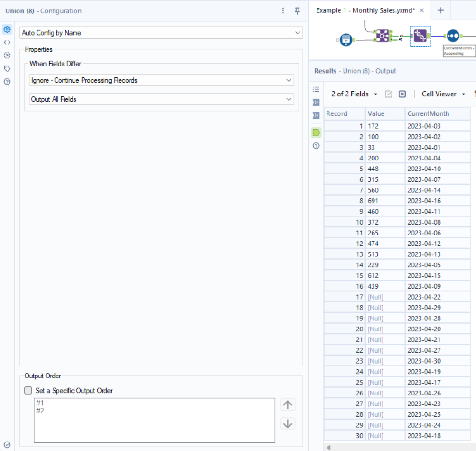Click the move-up arrow for output order
The height and width of the screenshot is (451, 476).
coord(287,404)
